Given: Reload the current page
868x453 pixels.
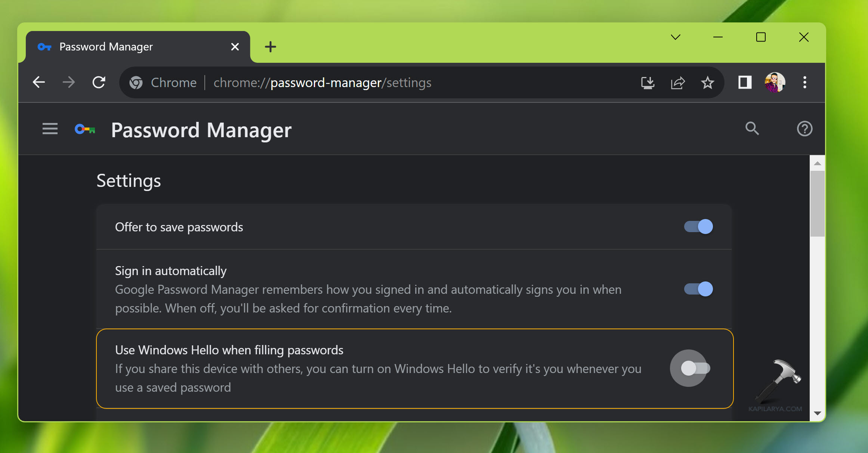Looking at the screenshot, I should [99, 83].
